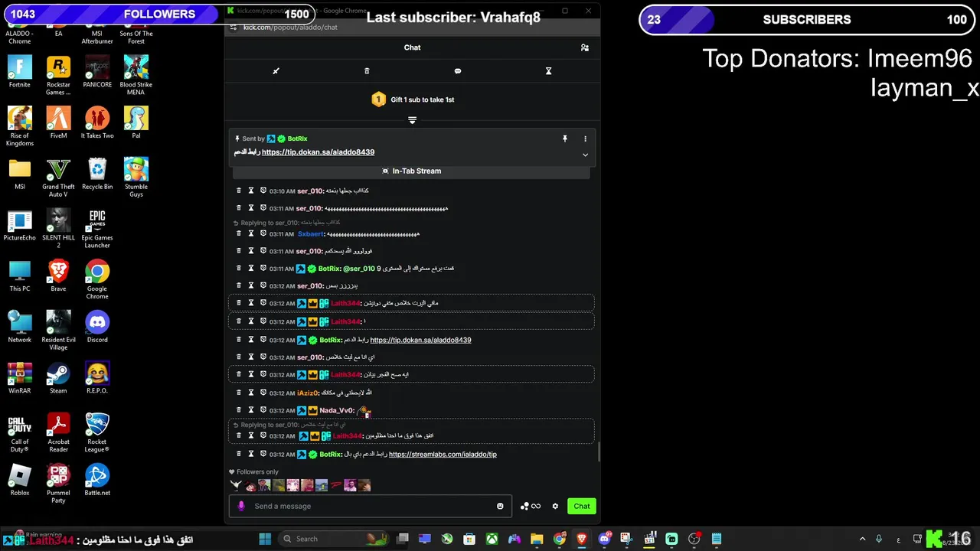Click the system tray microphone icon
Viewport: 980px width, 551px height.
[879, 539]
